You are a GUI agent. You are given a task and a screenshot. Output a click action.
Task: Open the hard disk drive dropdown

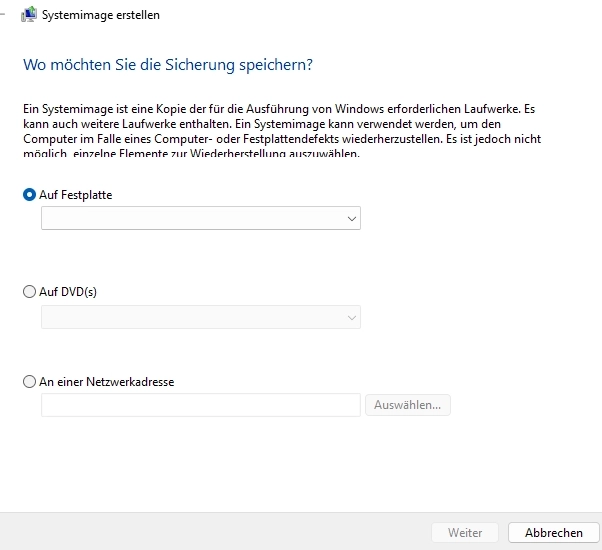[201, 218]
